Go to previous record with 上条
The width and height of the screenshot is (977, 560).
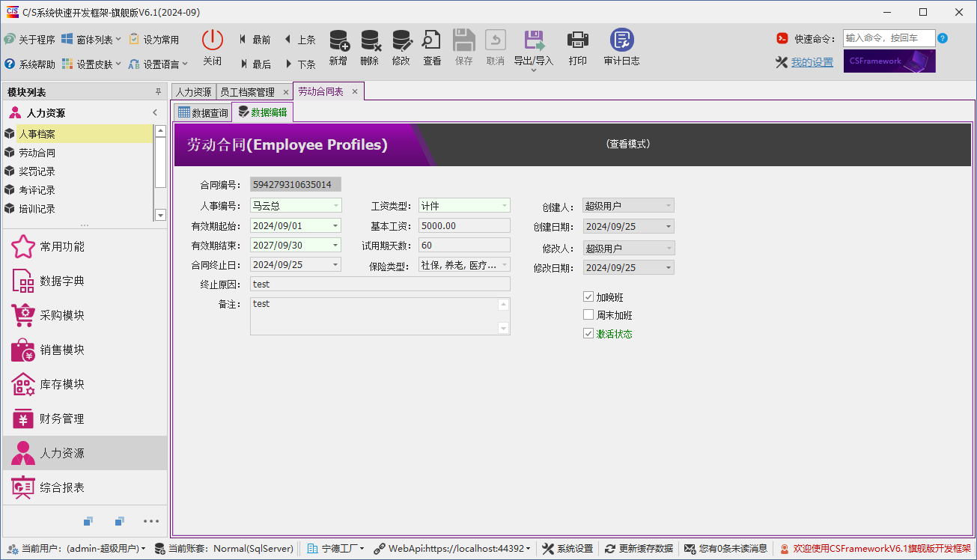click(x=299, y=40)
